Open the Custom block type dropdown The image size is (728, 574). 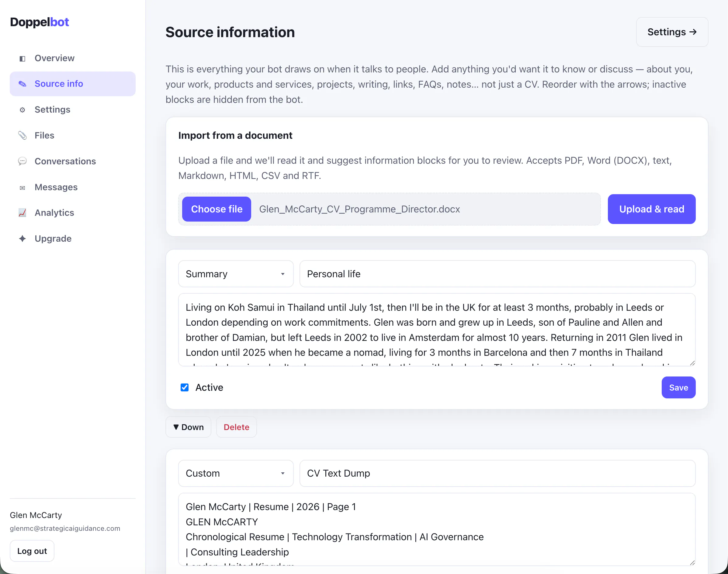pos(236,473)
